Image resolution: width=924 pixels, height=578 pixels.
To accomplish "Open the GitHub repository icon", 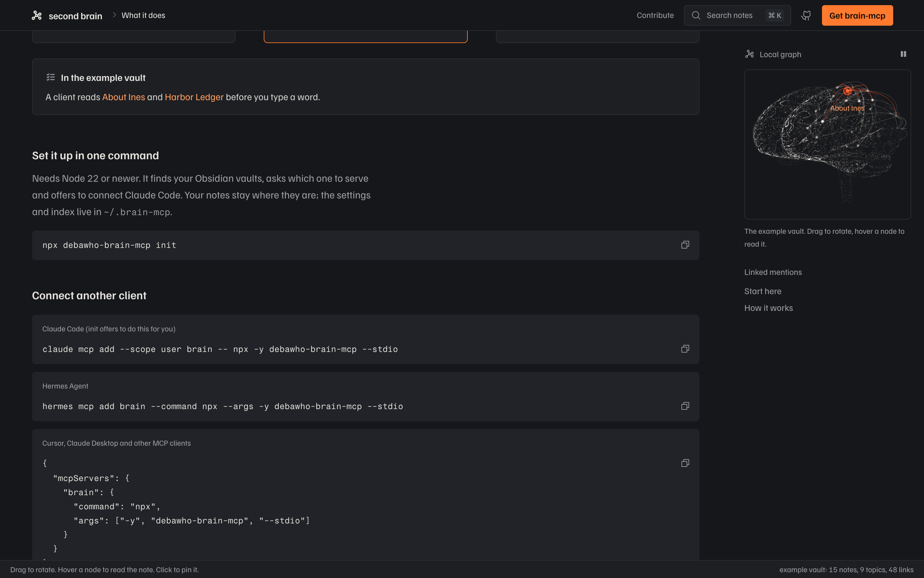I will (x=806, y=15).
